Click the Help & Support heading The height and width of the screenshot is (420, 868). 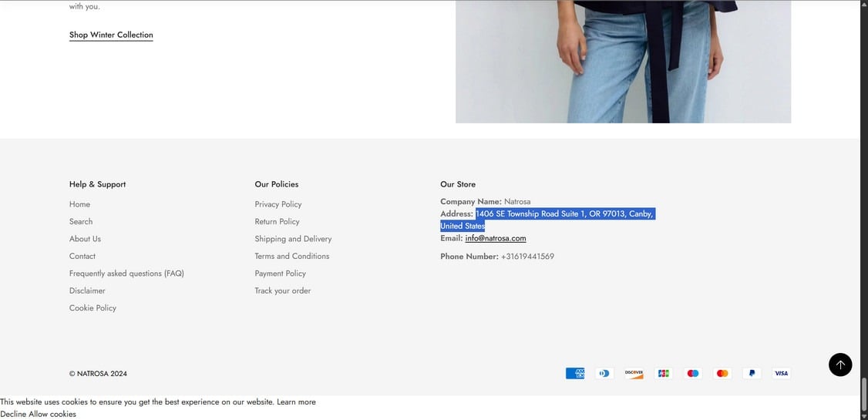click(97, 184)
